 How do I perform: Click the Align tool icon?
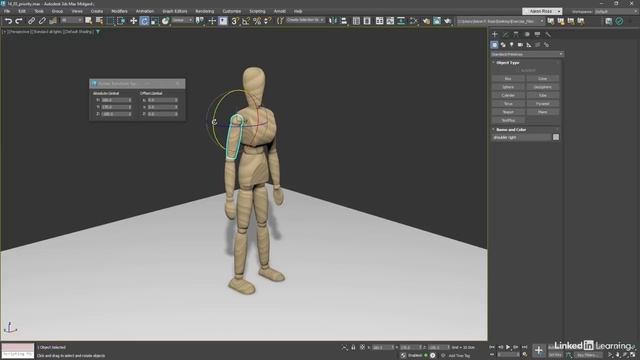coord(344,21)
